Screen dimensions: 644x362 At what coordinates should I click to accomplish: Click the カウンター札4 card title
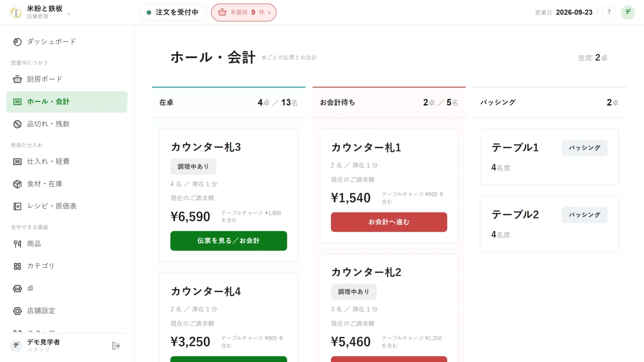click(x=206, y=292)
